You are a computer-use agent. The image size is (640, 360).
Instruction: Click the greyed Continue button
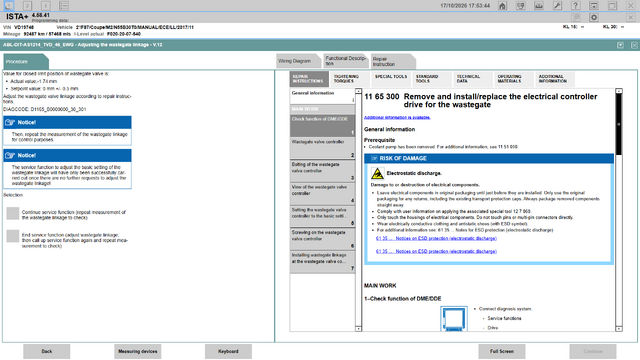[593, 351]
